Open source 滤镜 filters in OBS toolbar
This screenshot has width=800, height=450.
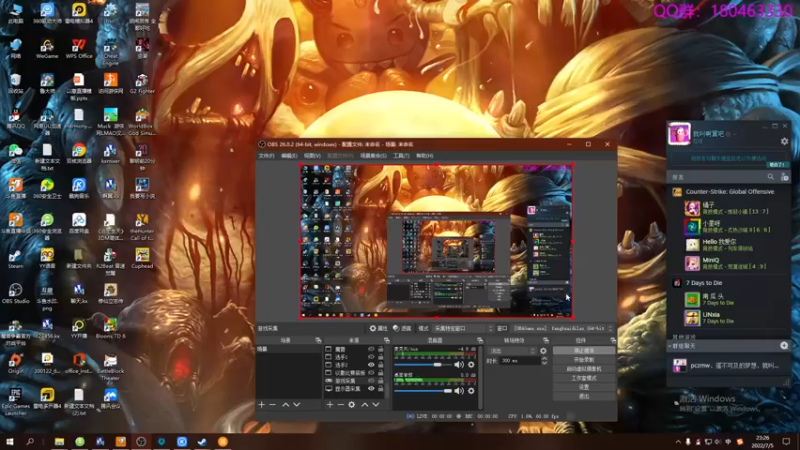pyautogui.click(x=402, y=328)
